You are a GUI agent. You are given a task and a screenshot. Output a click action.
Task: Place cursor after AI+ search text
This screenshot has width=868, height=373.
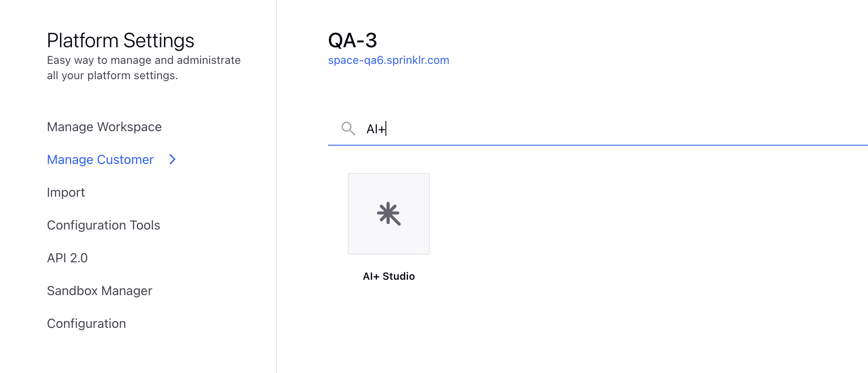tap(386, 129)
